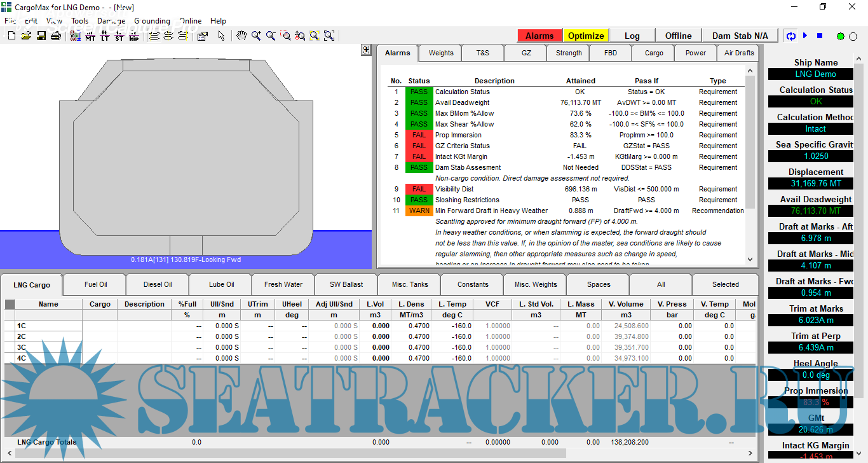Screen dimensions: 868x463
Task: Toggle the auto-recalculate loop icon
Action: pyautogui.click(x=791, y=36)
